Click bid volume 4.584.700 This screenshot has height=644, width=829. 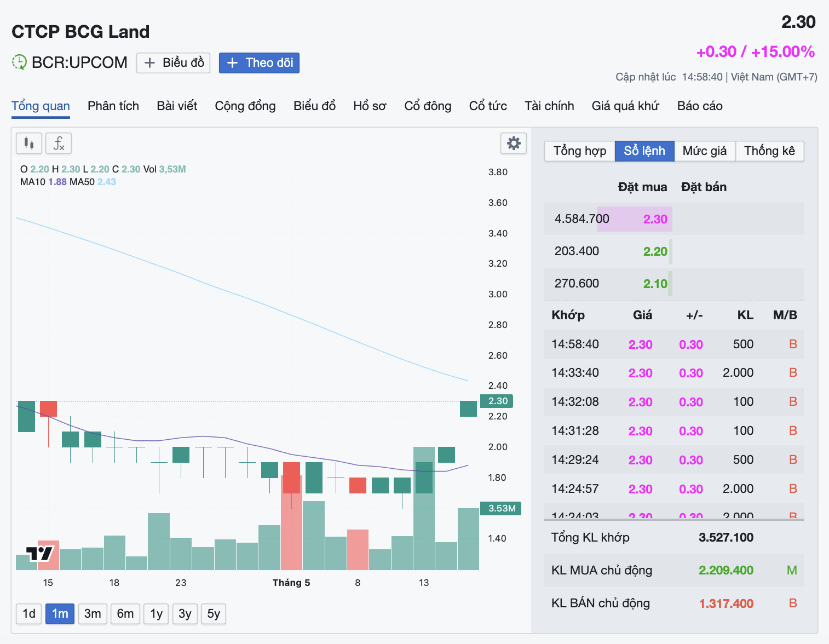(x=582, y=219)
